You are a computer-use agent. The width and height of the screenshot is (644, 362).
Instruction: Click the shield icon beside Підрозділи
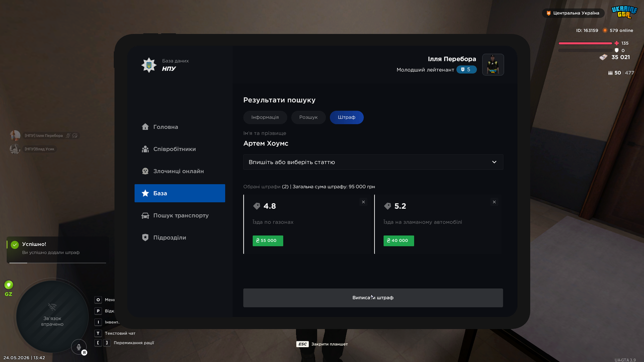145,237
